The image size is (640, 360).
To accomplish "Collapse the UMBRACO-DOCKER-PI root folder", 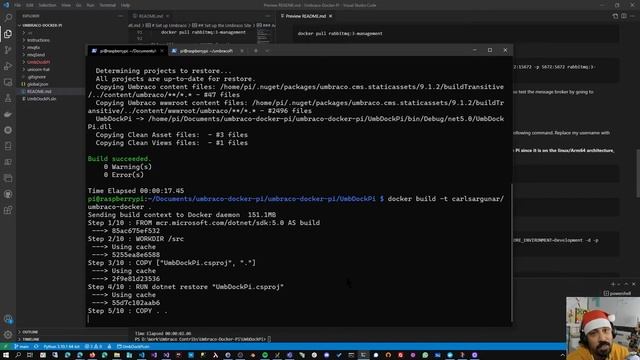I will (41, 25).
